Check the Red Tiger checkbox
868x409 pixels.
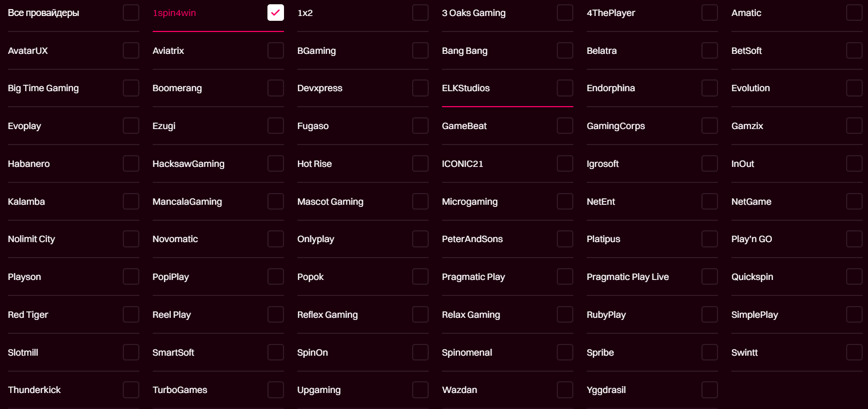[x=131, y=315]
